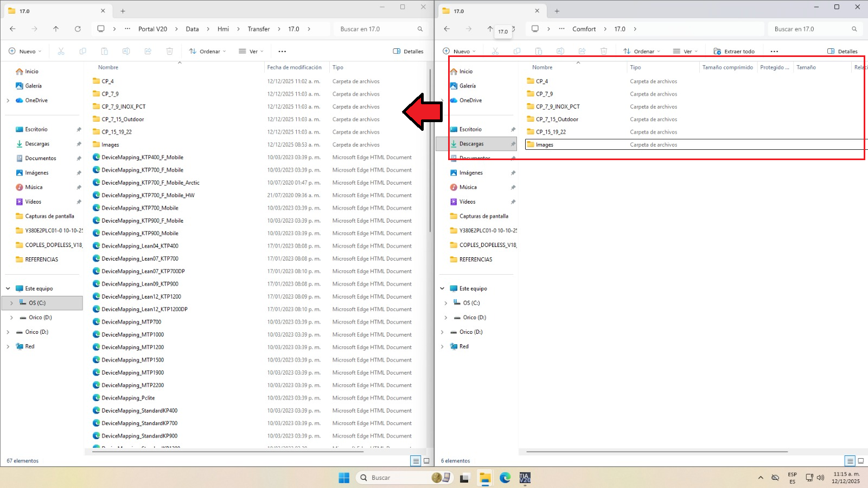Open the ESP language indicator in the tray
Image resolution: width=868 pixels, height=488 pixels.
point(792,478)
